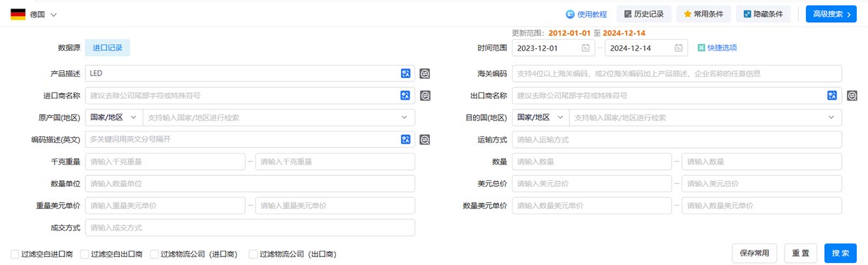
Task: Focus the 海关编码 input field
Action: (677, 74)
